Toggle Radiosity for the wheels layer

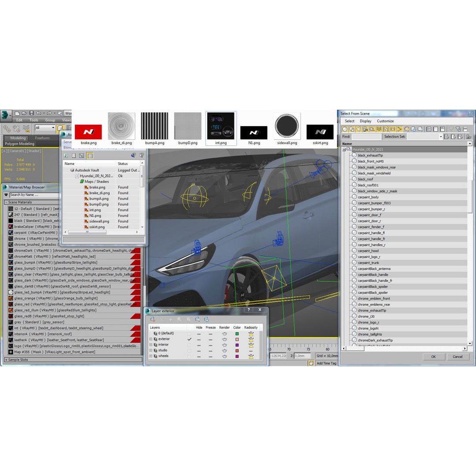pos(251,357)
